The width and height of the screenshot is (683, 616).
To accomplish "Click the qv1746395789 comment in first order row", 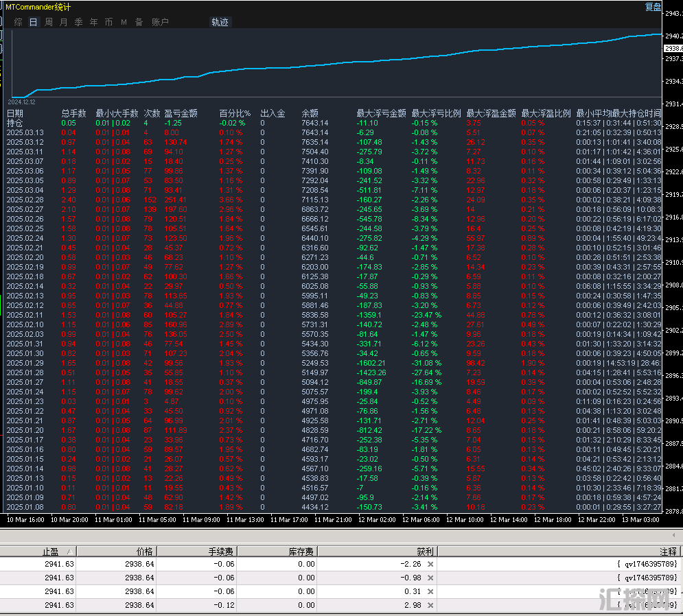I will pyautogui.click(x=648, y=564).
